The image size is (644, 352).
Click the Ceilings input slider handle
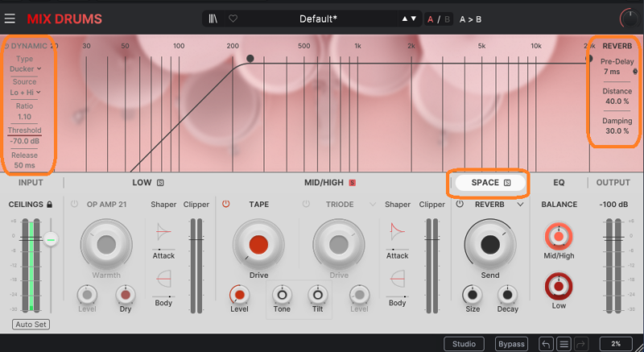point(52,239)
